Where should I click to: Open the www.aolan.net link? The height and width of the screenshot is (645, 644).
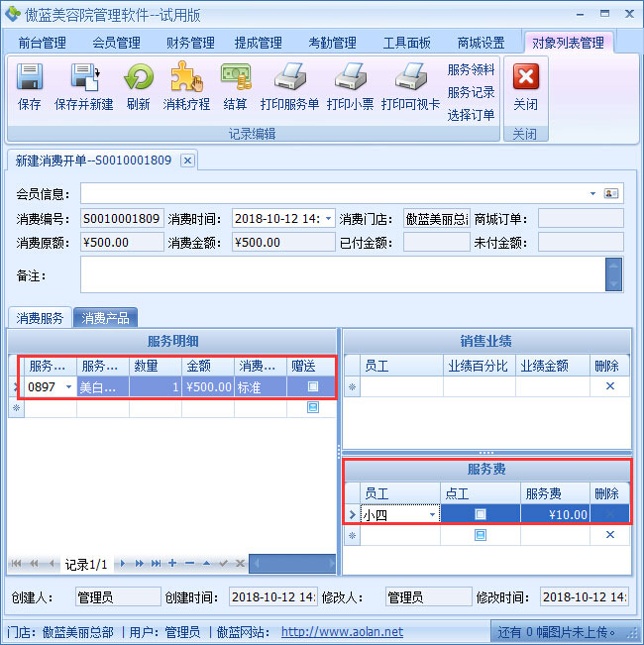pyautogui.click(x=342, y=631)
